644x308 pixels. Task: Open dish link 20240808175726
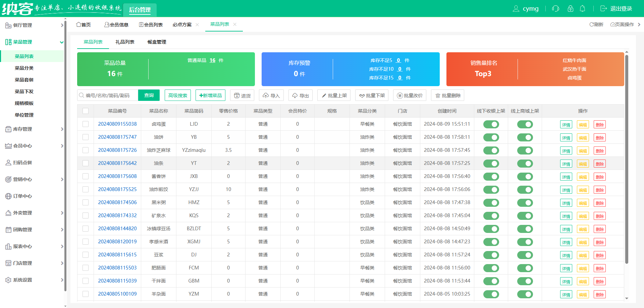pyautogui.click(x=117, y=150)
